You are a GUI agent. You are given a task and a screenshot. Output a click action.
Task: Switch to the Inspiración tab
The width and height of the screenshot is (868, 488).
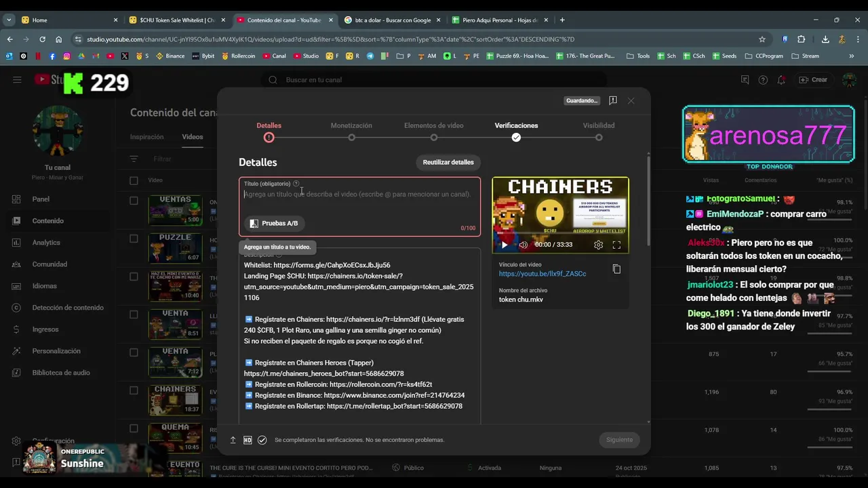(x=146, y=137)
